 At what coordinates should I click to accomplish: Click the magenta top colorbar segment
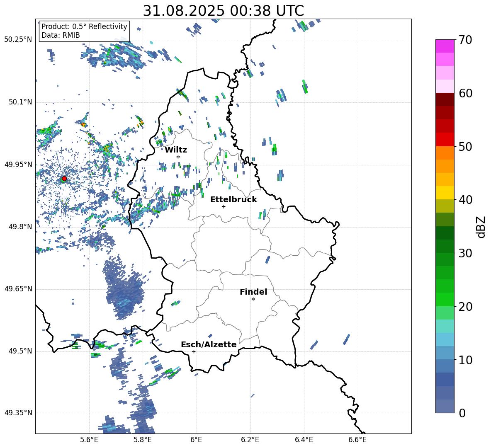[445, 46]
